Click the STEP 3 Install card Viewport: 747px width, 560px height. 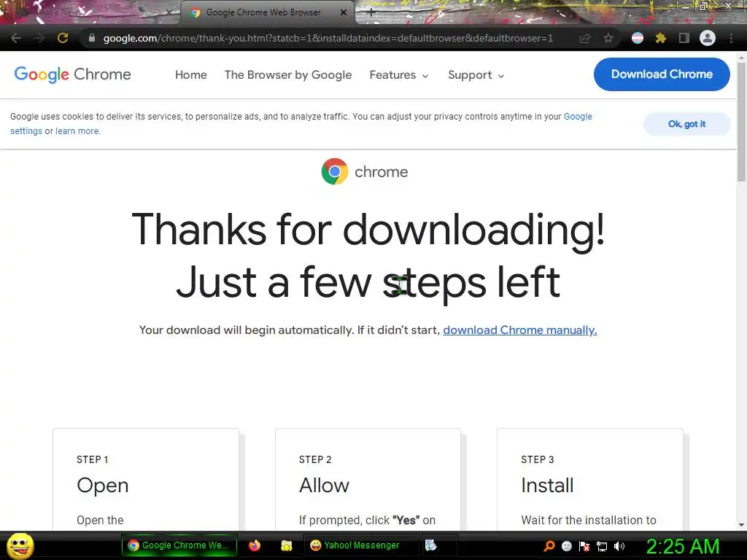click(x=589, y=479)
